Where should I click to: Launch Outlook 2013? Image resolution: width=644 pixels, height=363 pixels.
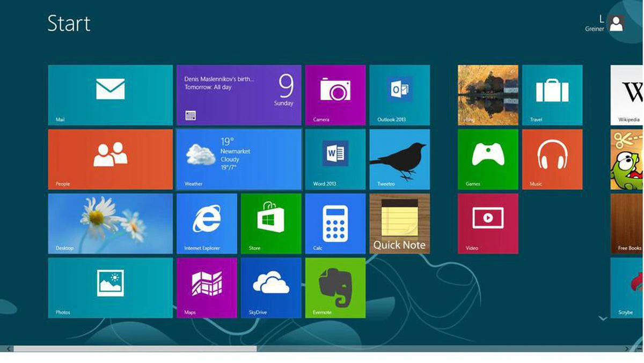pos(400,95)
